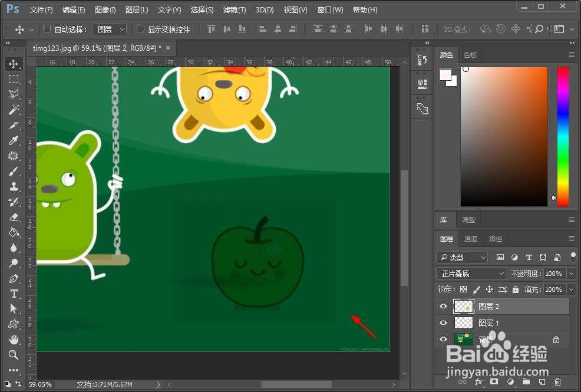This screenshot has height=392, width=581.
Task: Expand the 填充 fill arrow
Action: click(x=572, y=289)
